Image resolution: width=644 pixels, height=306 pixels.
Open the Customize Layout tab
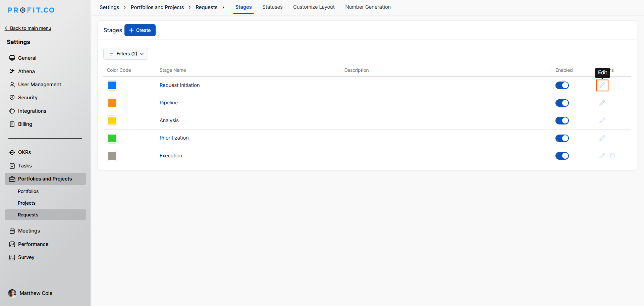(x=314, y=7)
